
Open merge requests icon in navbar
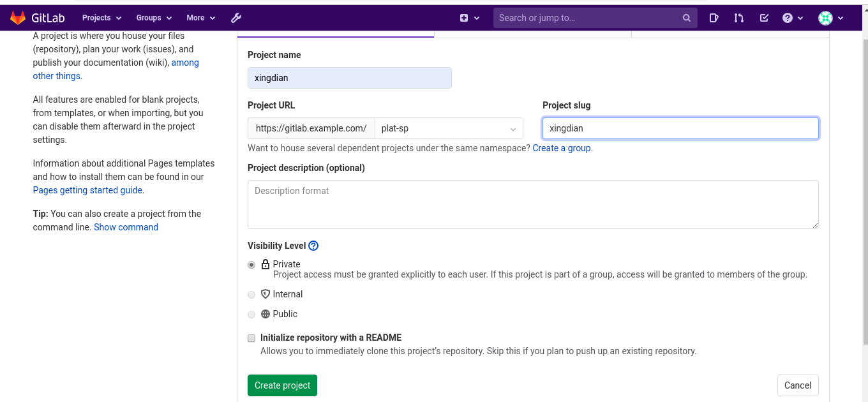[x=739, y=18]
